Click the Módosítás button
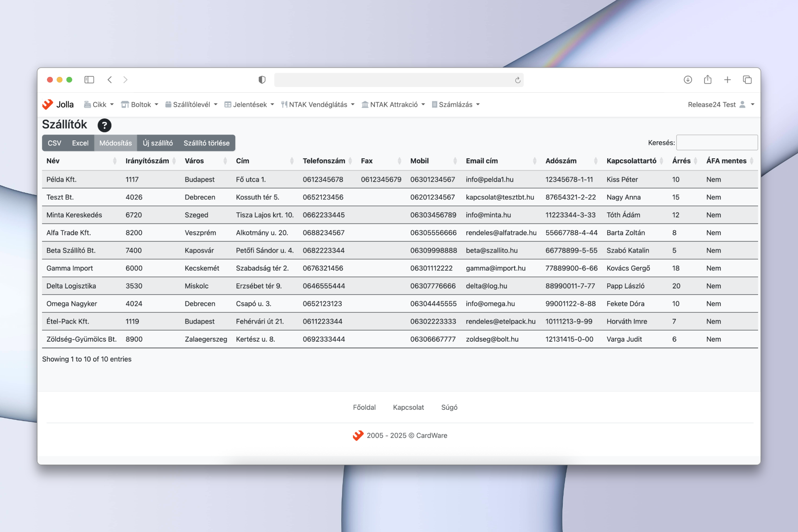 tap(116, 143)
